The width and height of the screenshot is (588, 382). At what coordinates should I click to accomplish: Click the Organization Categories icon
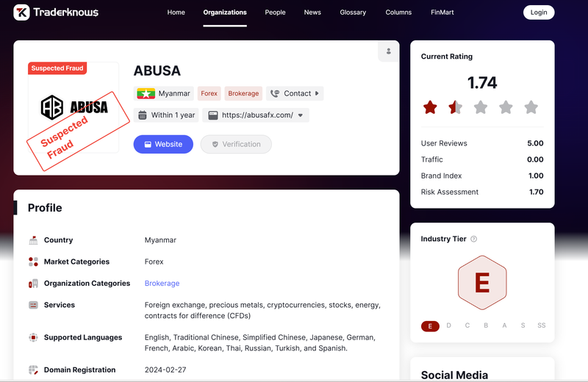click(x=33, y=284)
